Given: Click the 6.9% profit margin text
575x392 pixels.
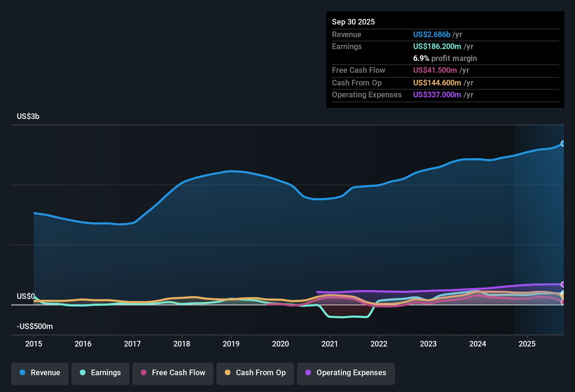Looking at the screenshot, I should click(x=445, y=58).
